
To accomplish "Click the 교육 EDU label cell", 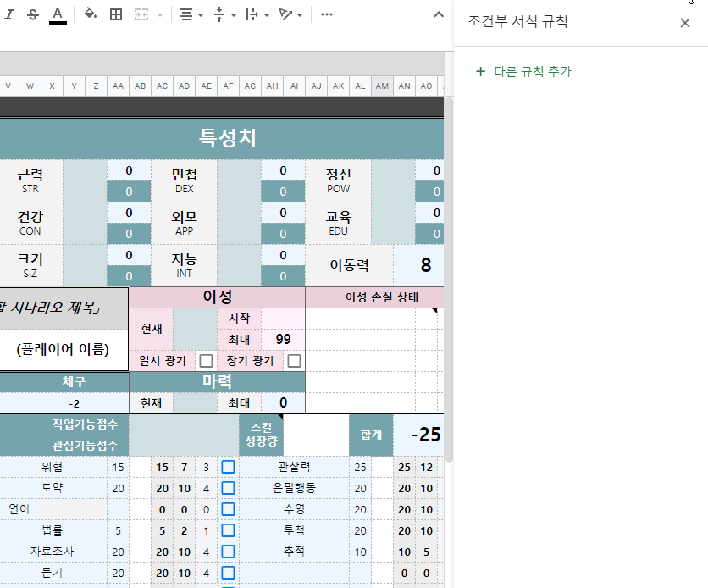I will pyautogui.click(x=338, y=223).
